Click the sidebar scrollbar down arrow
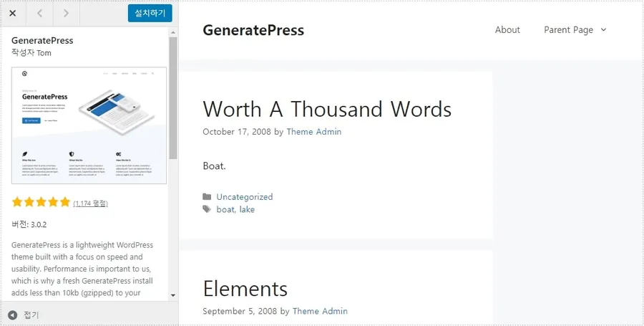 point(173,295)
